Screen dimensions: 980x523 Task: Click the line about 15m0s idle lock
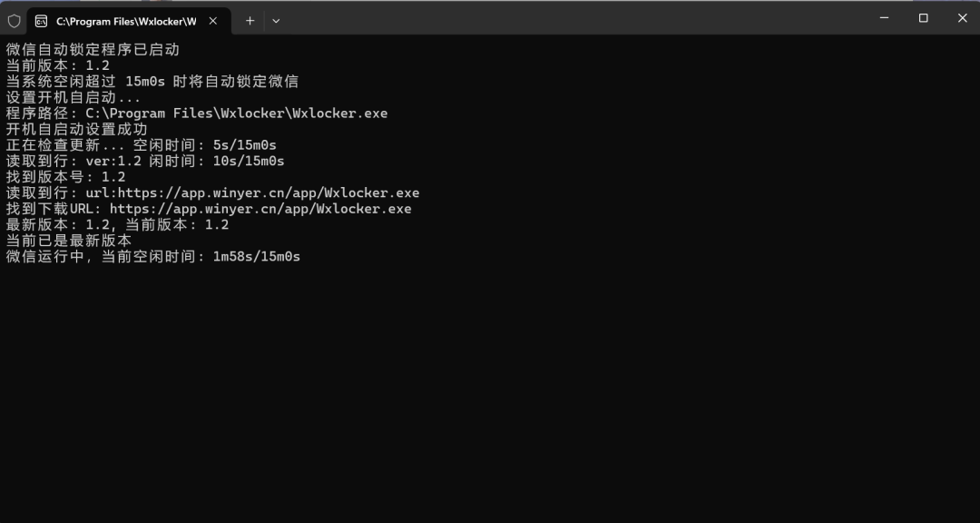(x=152, y=82)
